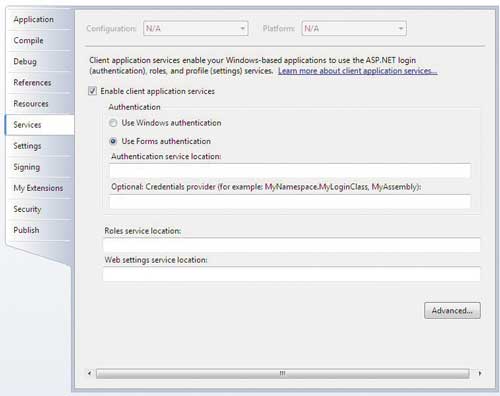Focus the Web settings service location field
Image resolution: width=500 pixels, height=396 pixels.
click(292, 274)
